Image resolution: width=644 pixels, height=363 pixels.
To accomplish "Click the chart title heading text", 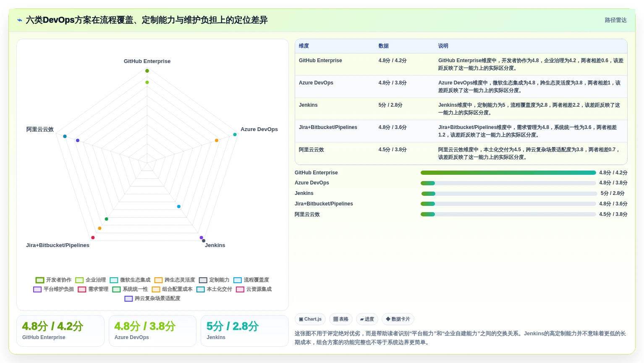I will pos(147,20).
